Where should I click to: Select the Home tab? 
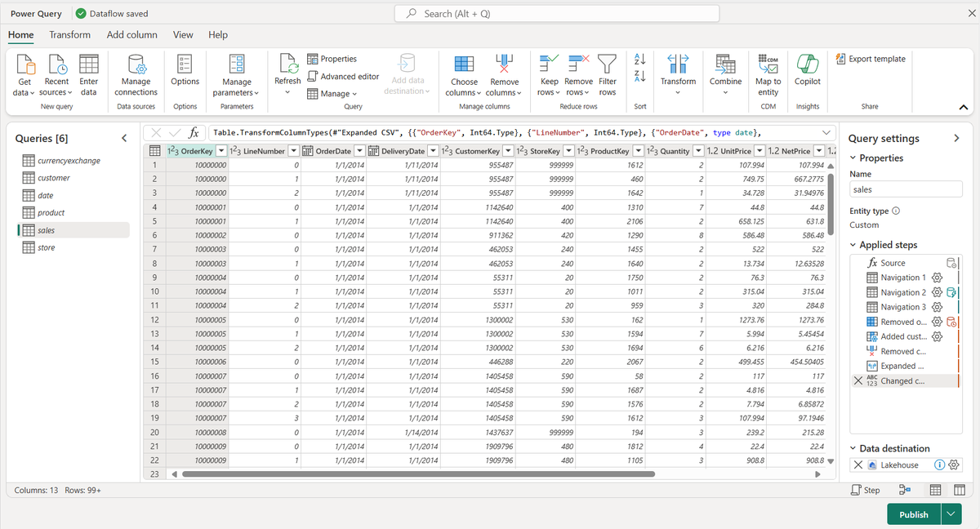[21, 35]
